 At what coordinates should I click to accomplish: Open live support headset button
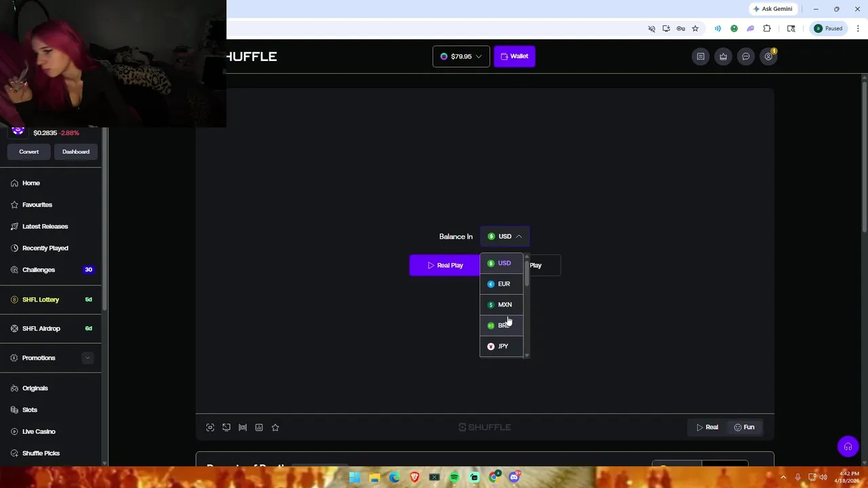848,447
